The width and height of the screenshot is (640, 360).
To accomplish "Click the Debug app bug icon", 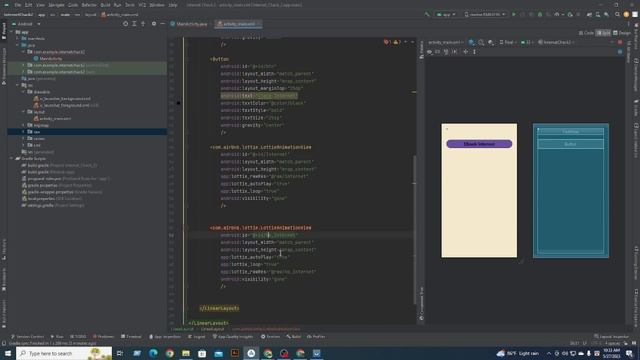I will [x=540, y=14].
